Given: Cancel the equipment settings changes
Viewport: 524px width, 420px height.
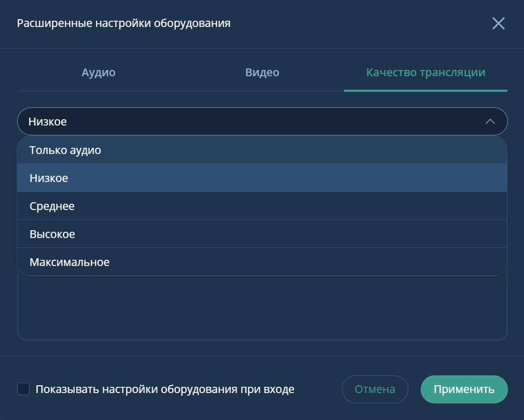Looking at the screenshot, I should [375, 389].
